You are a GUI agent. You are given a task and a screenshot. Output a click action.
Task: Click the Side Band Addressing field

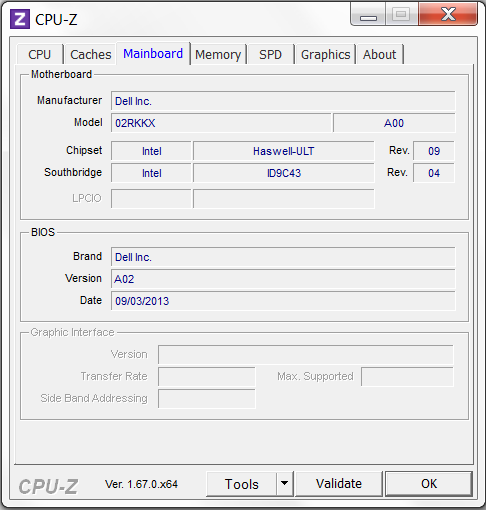207,399
